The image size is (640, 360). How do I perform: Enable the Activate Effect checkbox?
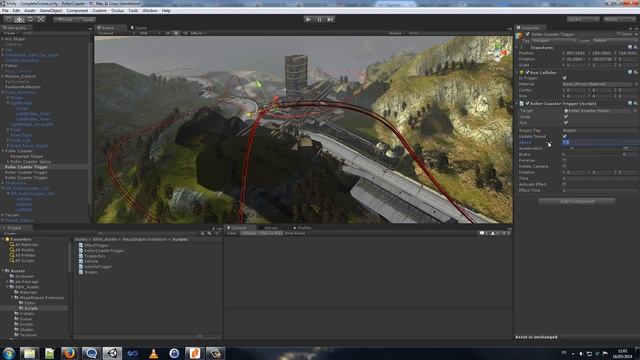coord(564,184)
